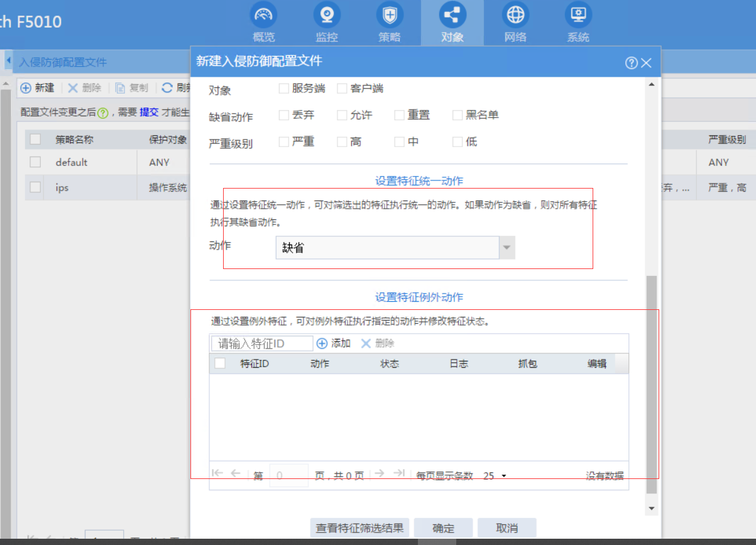Open the 网络 network globe icon
This screenshot has width=756, height=545.
point(515,15)
